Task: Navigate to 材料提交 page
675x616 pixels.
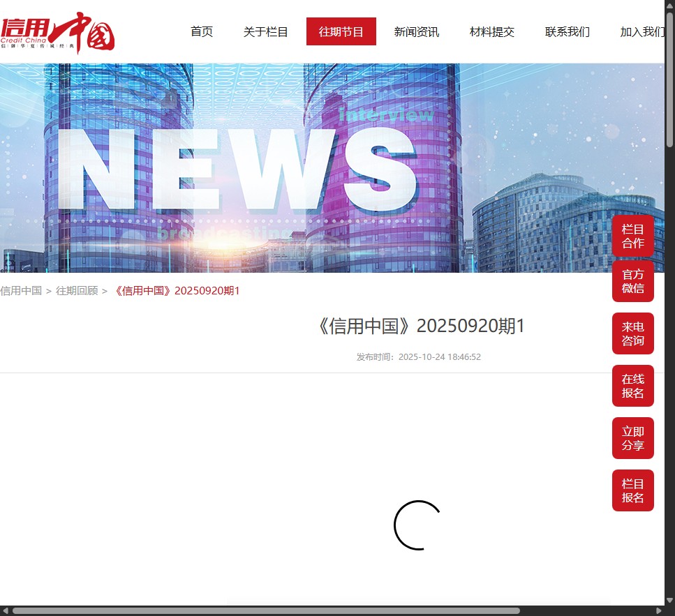Action: [x=491, y=31]
